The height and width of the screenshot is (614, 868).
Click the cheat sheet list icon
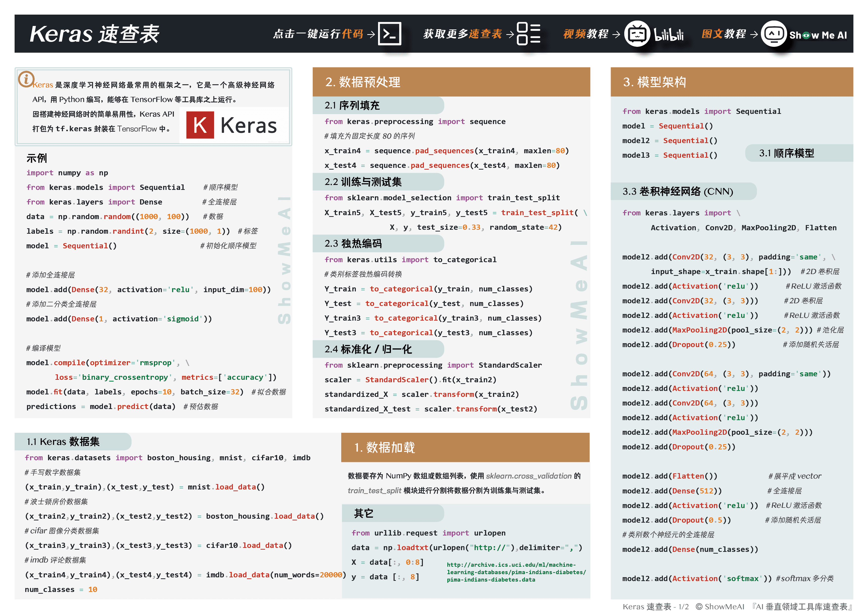tap(528, 34)
